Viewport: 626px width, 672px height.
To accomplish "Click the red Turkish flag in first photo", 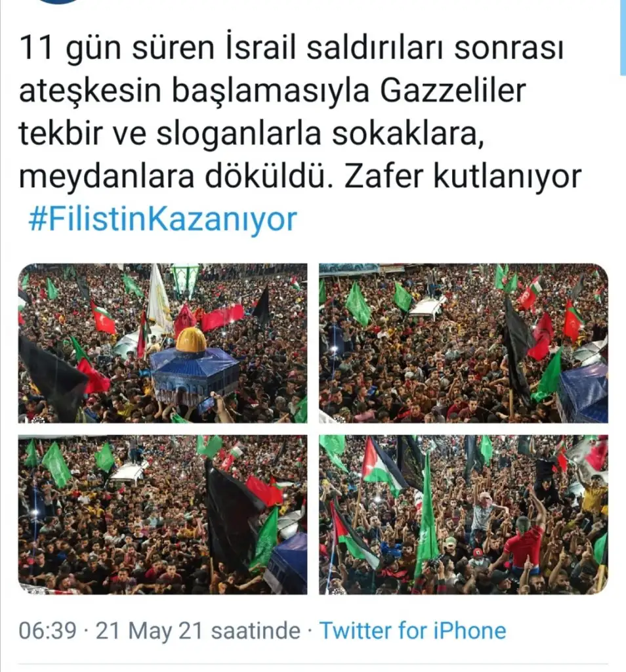I will (103, 318).
